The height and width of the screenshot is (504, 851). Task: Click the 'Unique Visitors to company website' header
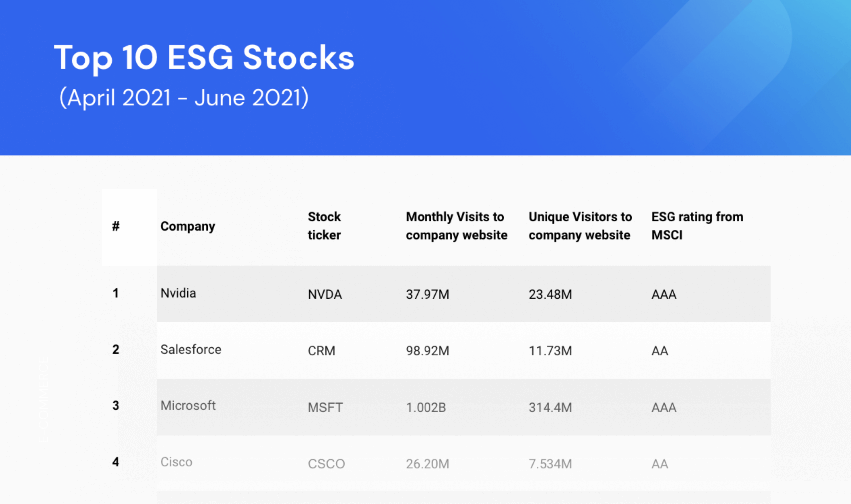[x=580, y=226]
